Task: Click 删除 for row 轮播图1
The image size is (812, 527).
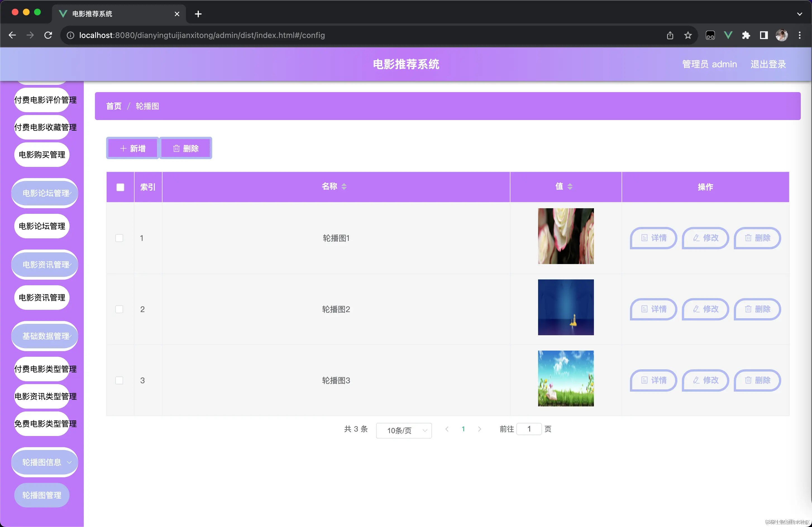Action: 757,238
